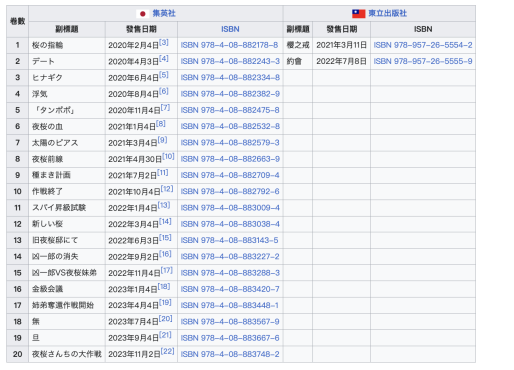
Task: Select the subtitle cell 夜桜さんちの大作戦
Action: [x=67, y=354]
